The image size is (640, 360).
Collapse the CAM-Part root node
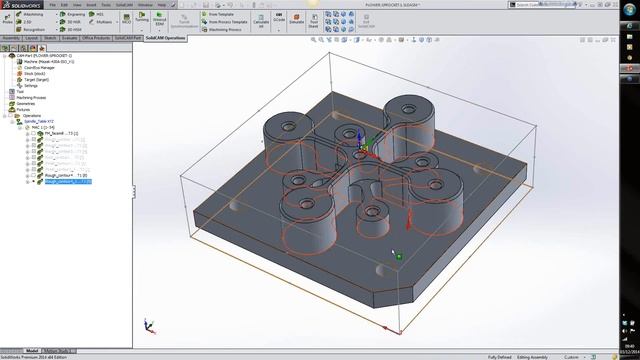(x=4, y=56)
